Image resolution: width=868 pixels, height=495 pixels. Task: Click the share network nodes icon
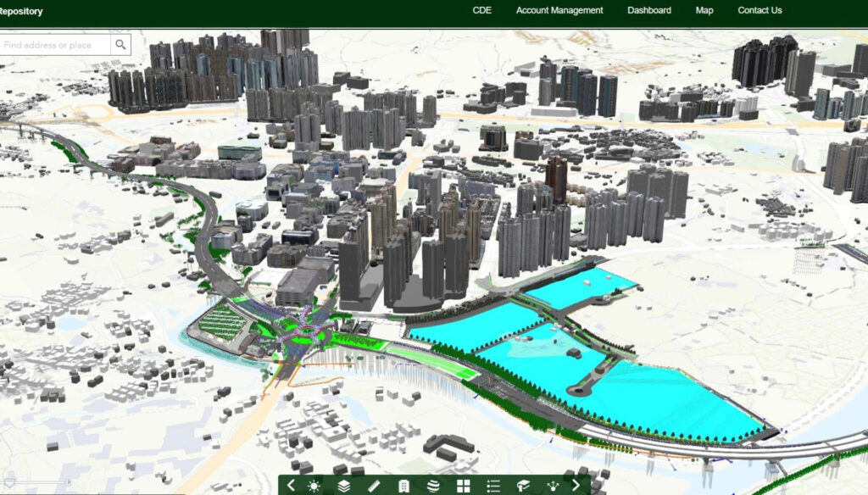point(553,486)
